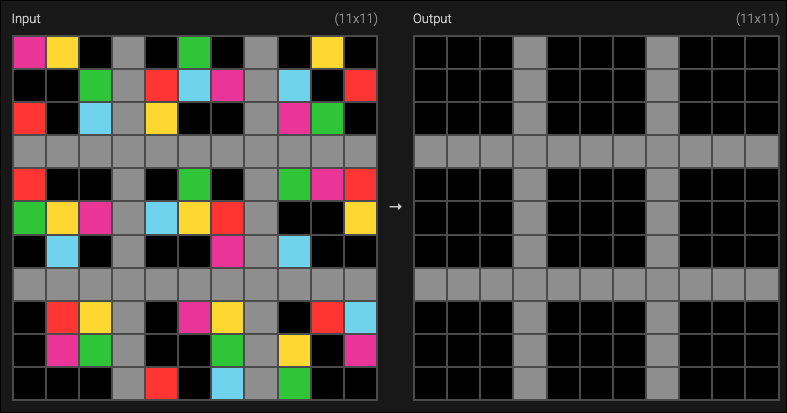Viewport: 787px width, 413px height.
Task: Click the green cell starting Input's sixth row
Action: tap(29, 218)
